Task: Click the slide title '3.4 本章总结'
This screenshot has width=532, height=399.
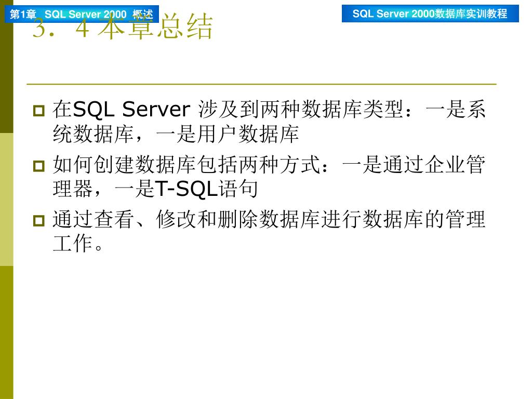Action: tap(122, 27)
